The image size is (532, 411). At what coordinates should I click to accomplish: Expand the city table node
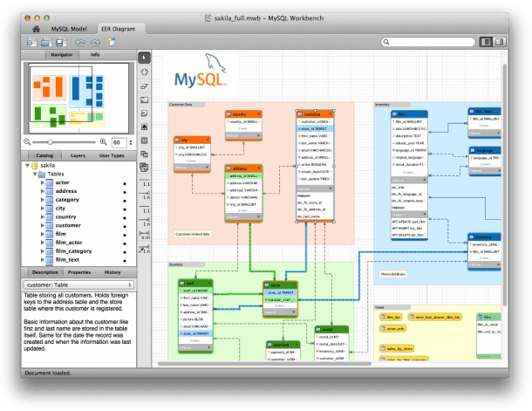43,209
